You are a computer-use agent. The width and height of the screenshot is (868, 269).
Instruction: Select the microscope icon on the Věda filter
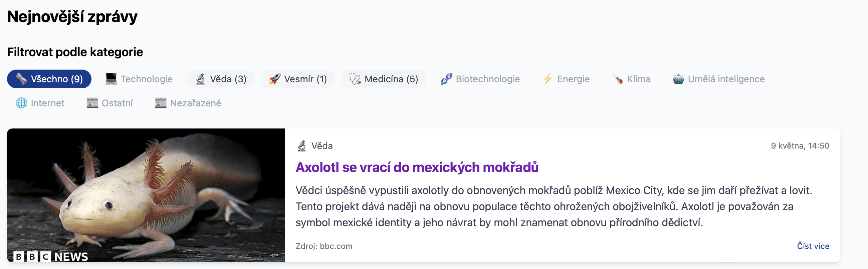(201, 79)
